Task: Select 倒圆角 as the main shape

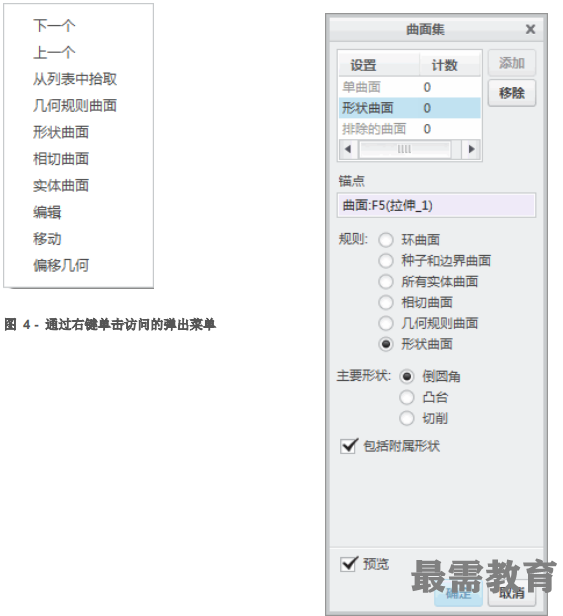Action: click(407, 376)
